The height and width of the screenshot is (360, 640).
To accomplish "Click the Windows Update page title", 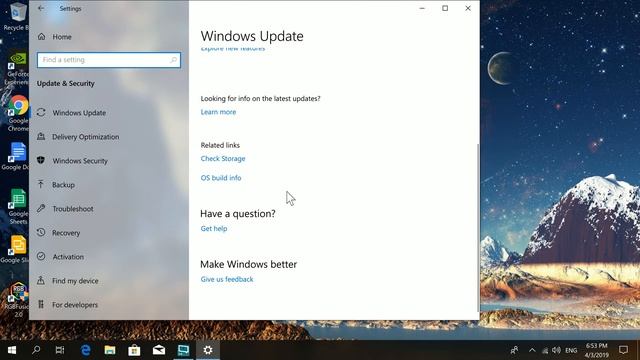I will (x=252, y=36).
